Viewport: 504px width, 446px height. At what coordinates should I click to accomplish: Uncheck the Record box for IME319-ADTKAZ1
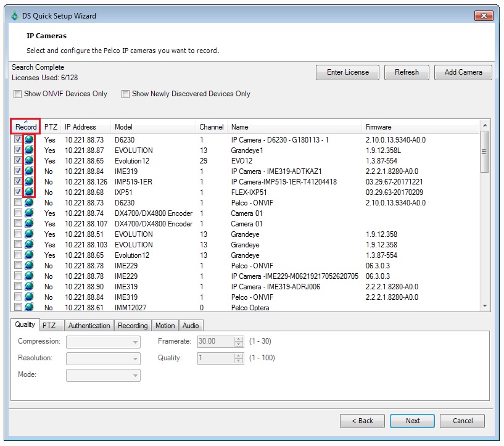[x=18, y=171]
